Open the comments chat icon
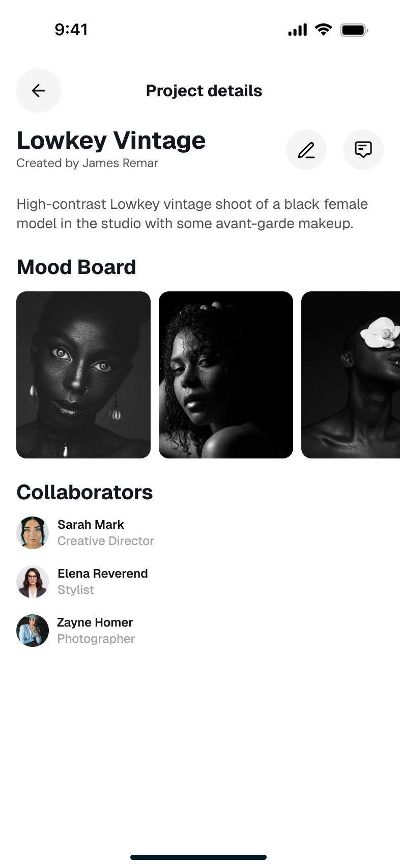 [x=363, y=150]
